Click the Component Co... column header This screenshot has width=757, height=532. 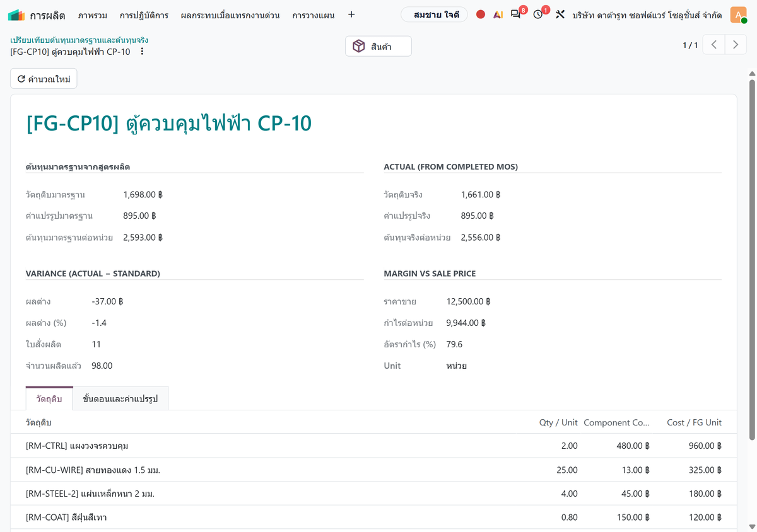616,422
